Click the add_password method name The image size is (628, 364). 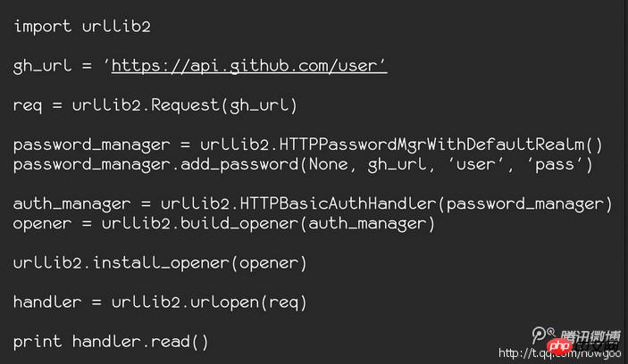tap(239, 164)
